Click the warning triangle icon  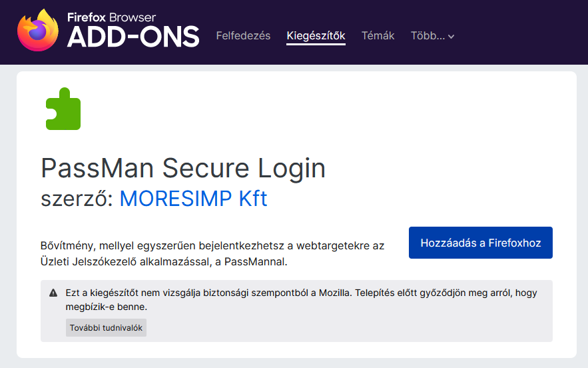pyautogui.click(x=53, y=293)
